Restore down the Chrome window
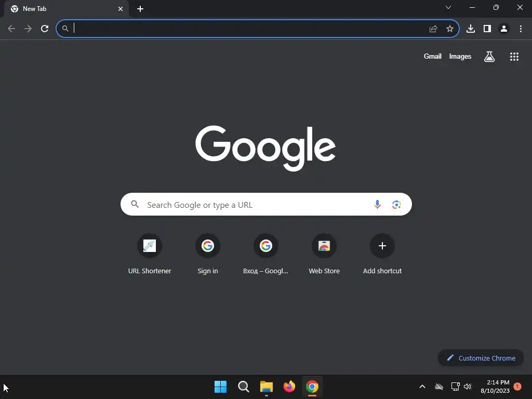 [x=496, y=7]
